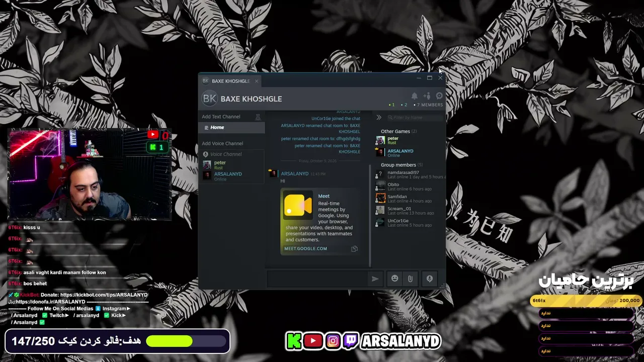644x362 pixels.
Task: Click Add Text Channel
Action: pos(221,117)
